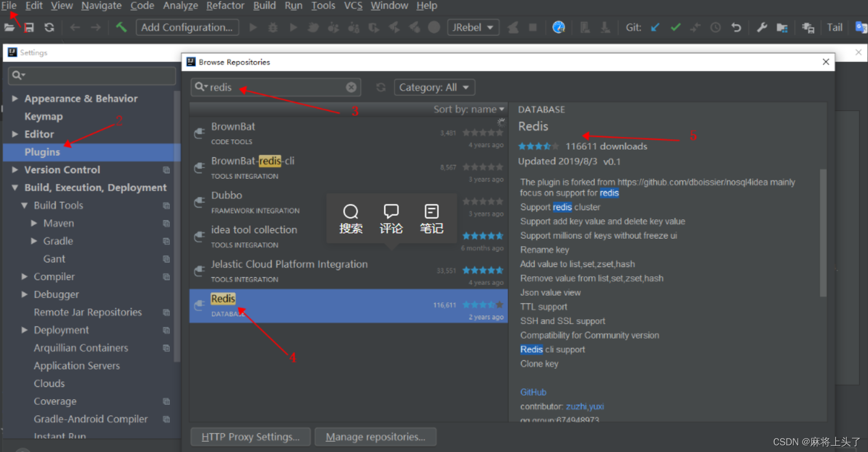Open Settings via the wrench icon

coord(761,27)
